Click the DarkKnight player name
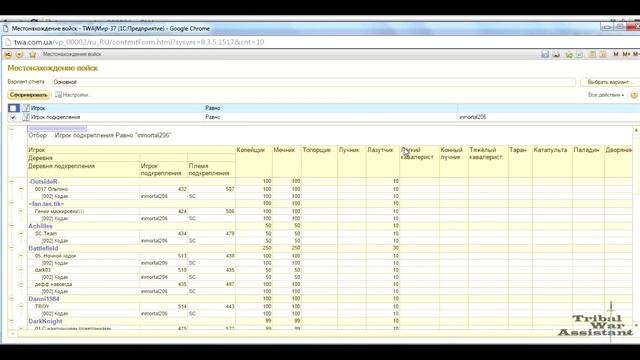640x360 pixels. 45,322
